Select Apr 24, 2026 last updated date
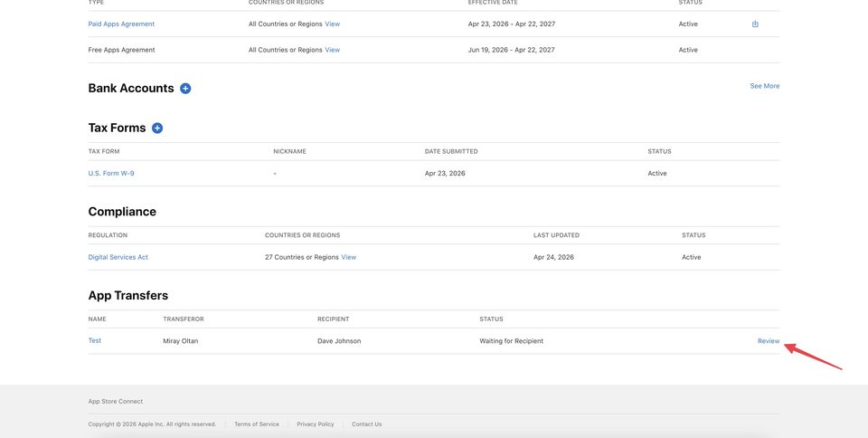The height and width of the screenshot is (438, 868). [x=553, y=257]
